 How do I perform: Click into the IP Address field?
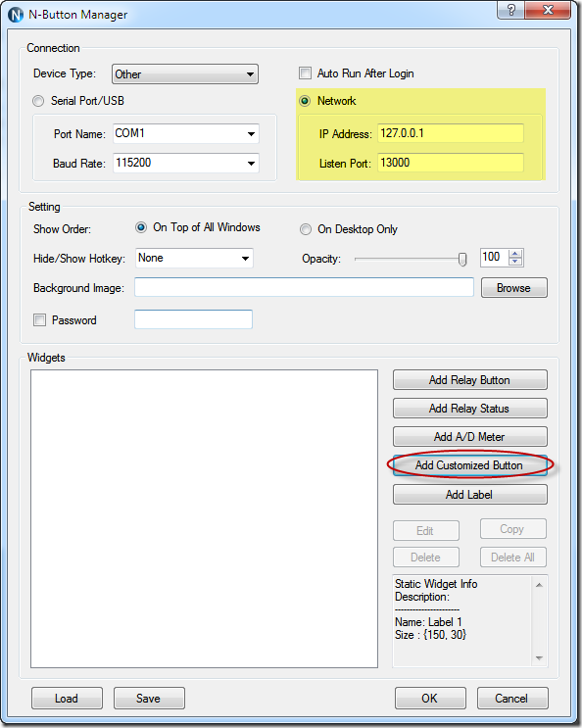coord(451,133)
